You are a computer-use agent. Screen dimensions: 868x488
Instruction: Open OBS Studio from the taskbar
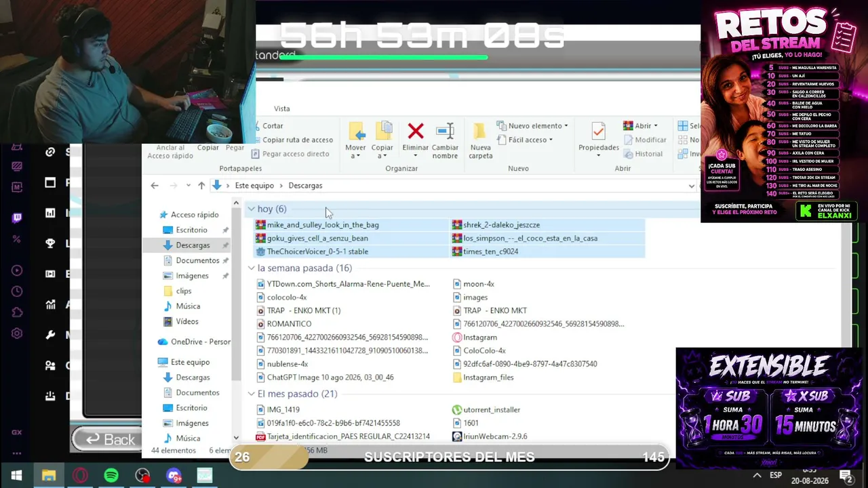142,476
